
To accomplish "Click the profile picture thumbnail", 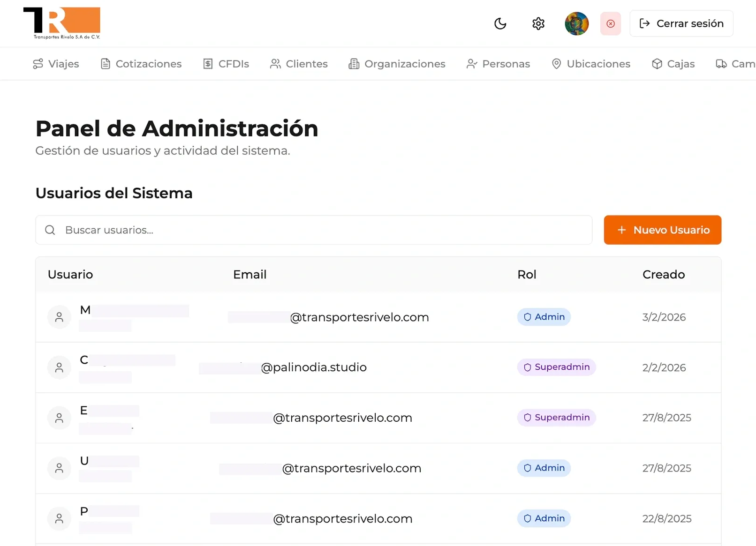I will pos(576,23).
